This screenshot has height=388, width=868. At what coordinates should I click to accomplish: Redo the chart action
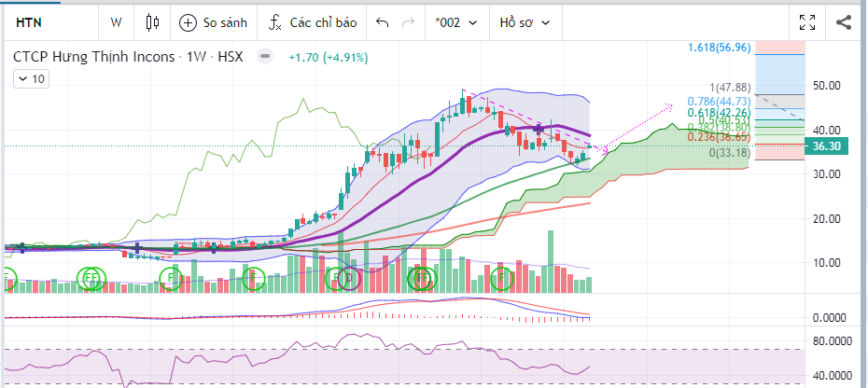pyautogui.click(x=408, y=22)
